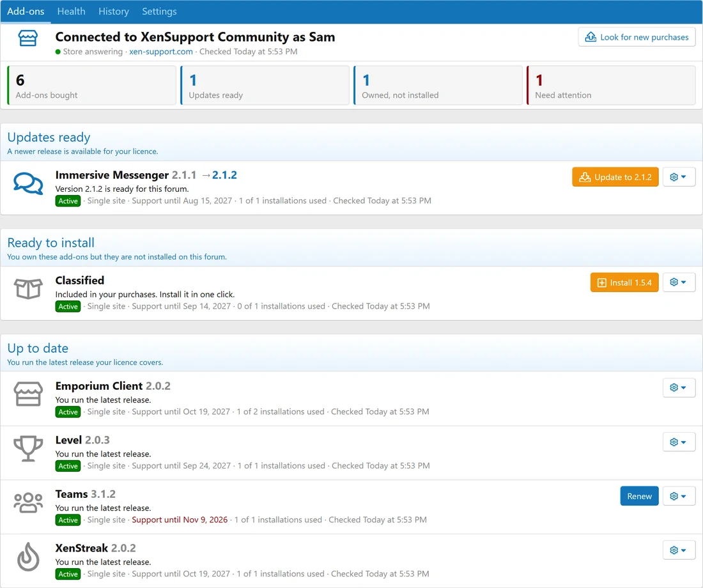
Task: Click the Emporium Client 2.0.2 title
Action: [113, 386]
